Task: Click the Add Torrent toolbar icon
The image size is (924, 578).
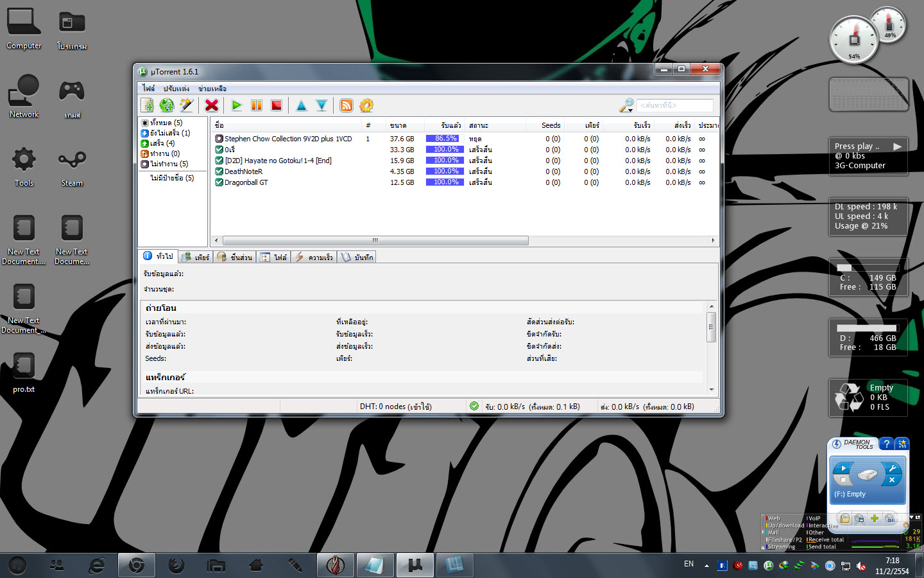Action: pos(147,105)
